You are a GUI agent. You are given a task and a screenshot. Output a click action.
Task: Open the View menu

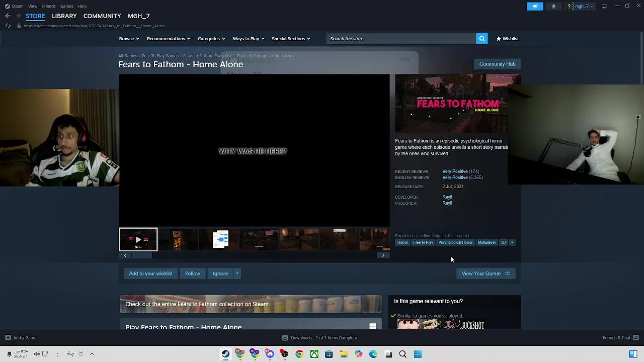(x=33, y=6)
